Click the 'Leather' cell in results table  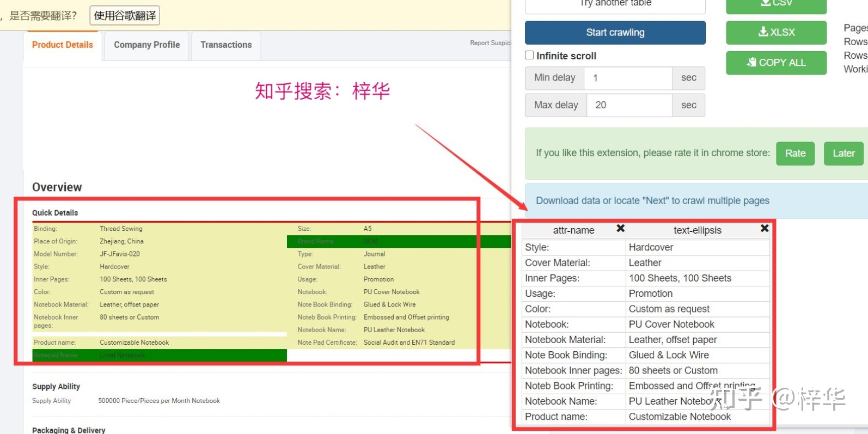[x=698, y=262]
